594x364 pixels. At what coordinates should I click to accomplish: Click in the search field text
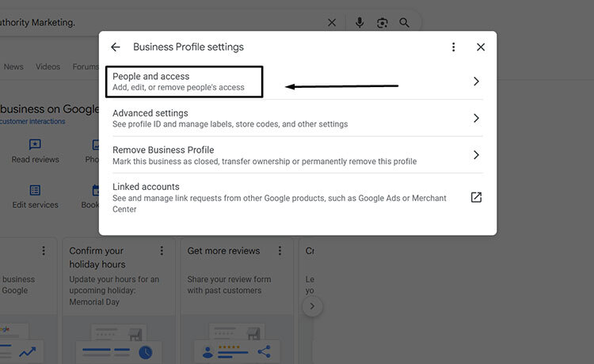click(x=37, y=23)
